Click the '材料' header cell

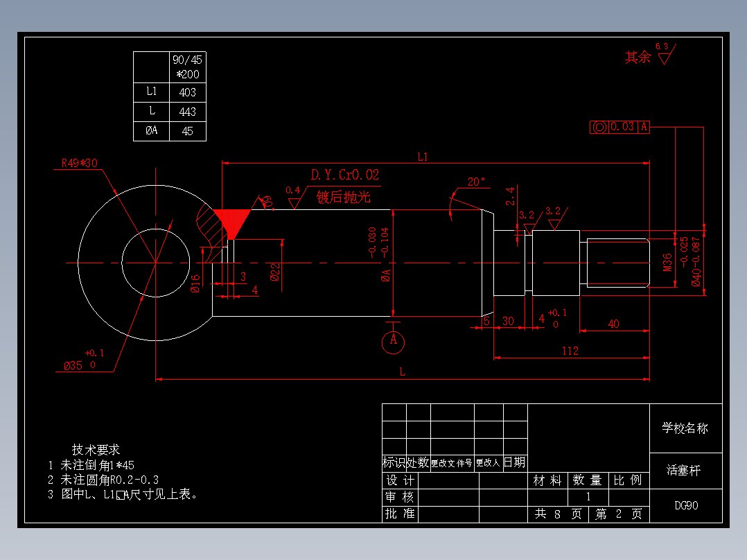click(548, 480)
